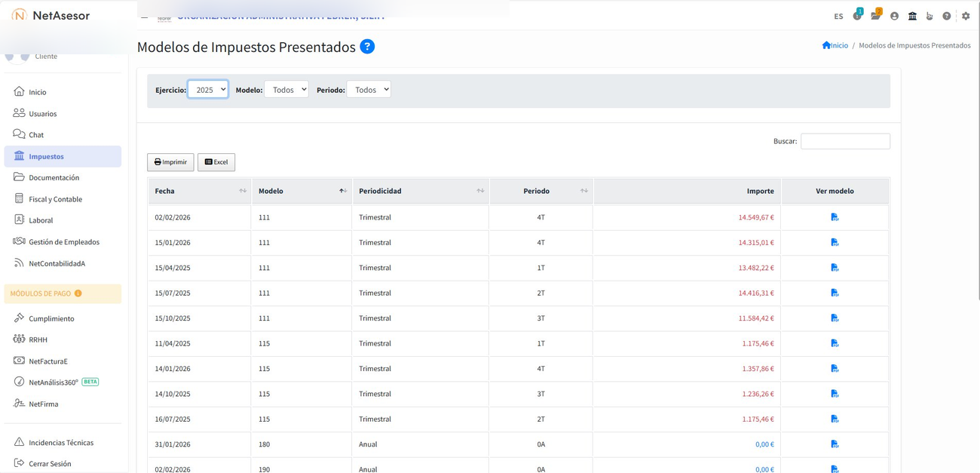Open Laboral section in sidebar
This screenshot has height=473, width=980.
pyautogui.click(x=41, y=220)
